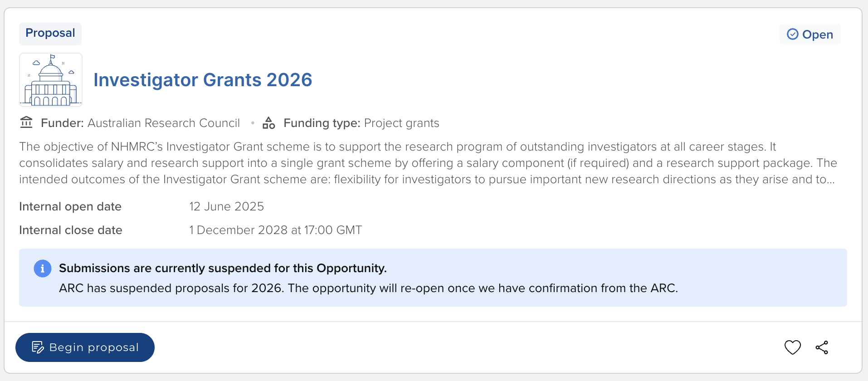
Task: Click the 1 December 2028 close date
Action: (x=275, y=230)
